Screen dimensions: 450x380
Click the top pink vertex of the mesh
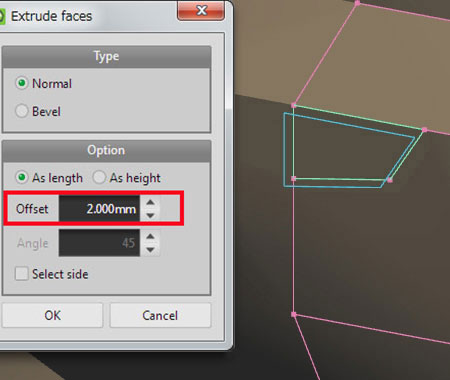(357, 3)
